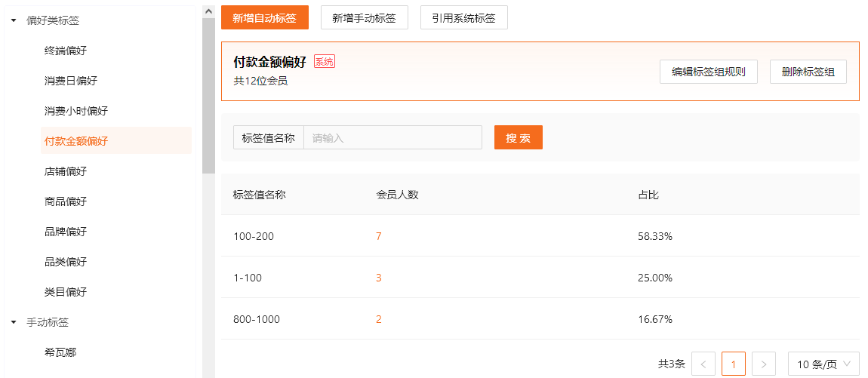This screenshot has height=378, width=868.
Task: Go to next page arrow
Action: (764, 364)
